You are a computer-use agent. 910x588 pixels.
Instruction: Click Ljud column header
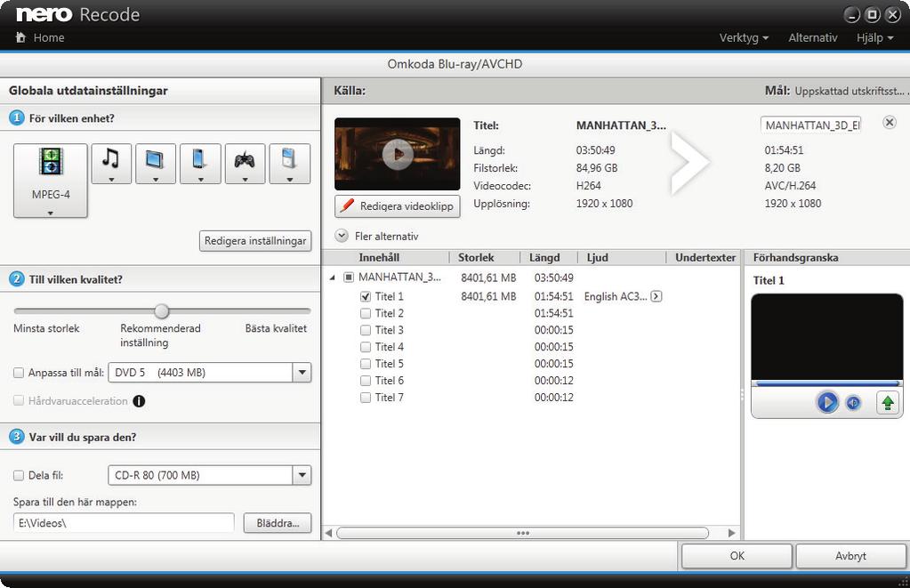(x=622, y=258)
